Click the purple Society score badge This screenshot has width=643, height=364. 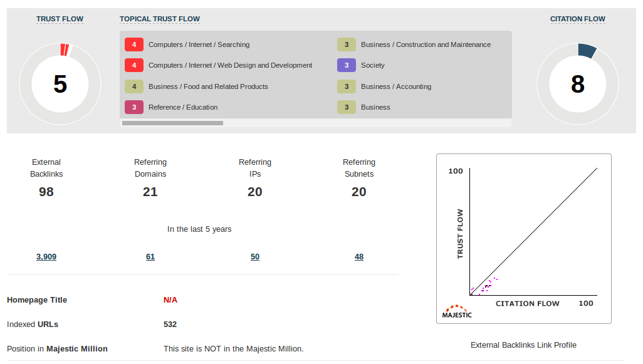pos(347,65)
